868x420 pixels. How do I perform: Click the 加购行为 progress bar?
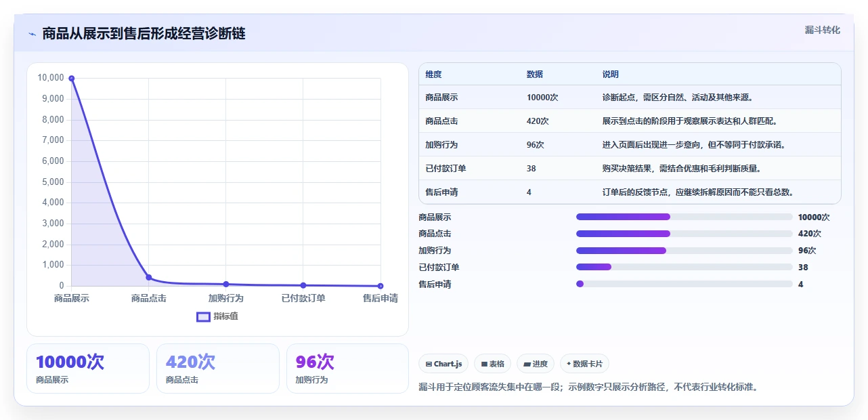[684, 251]
